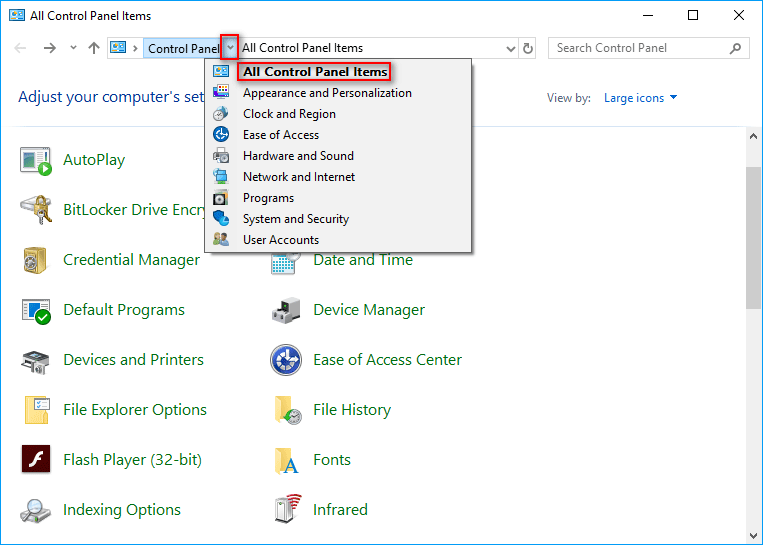Image resolution: width=763 pixels, height=545 pixels.
Task: Click the Credential Manager safe icon
Action: [x=36, y=260]
